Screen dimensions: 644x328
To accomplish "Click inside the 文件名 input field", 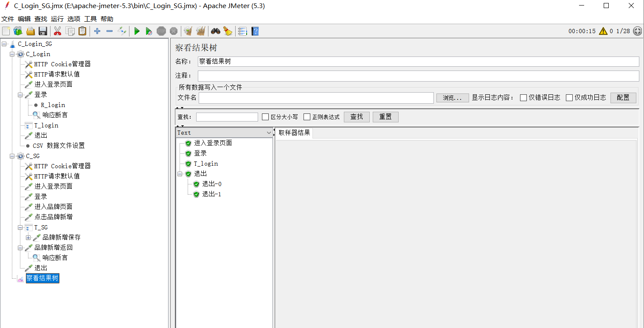I will point(314,97).
